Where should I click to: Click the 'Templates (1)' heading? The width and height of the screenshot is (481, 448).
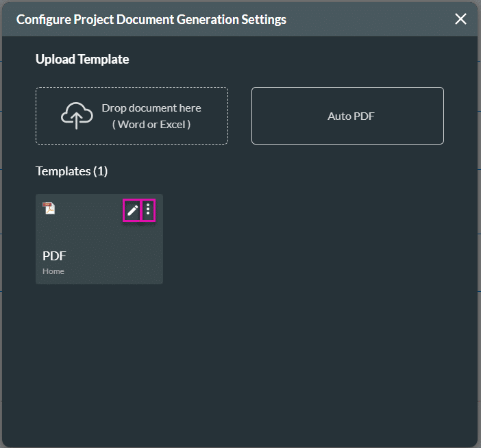pos(71,171)
